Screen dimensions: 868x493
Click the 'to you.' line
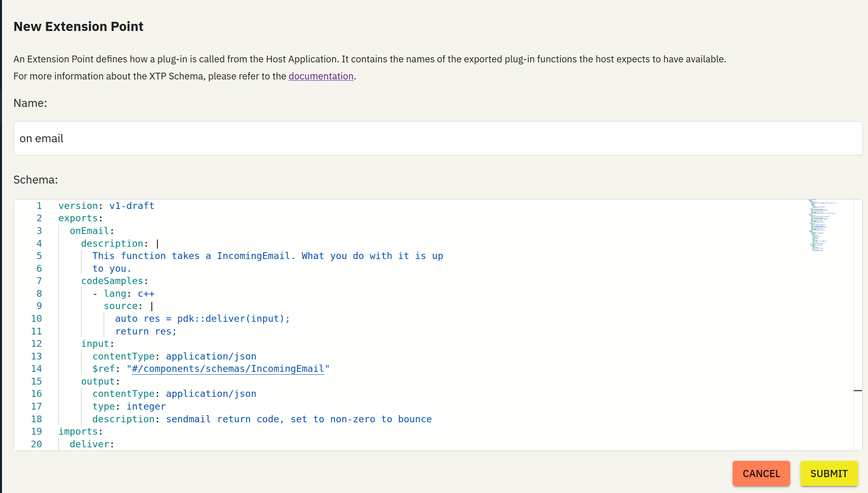[112, 269]
